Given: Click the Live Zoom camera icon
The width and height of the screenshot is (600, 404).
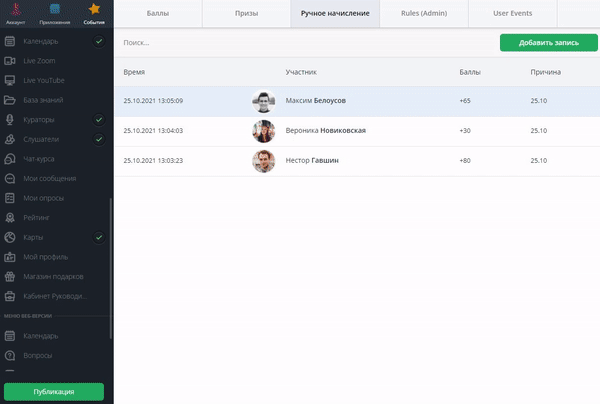Looking at the screenshot, I should click(10, 61).
